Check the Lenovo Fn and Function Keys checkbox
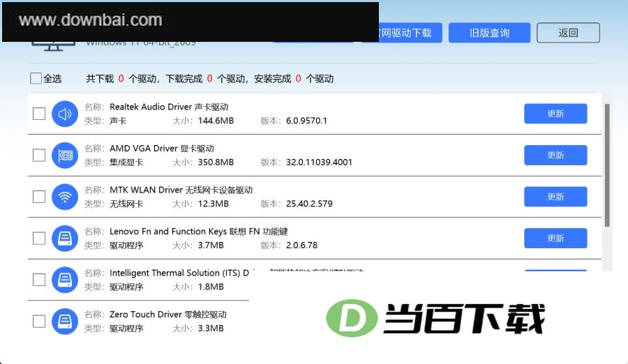Viewport: 628px width, 364px height. click(39, 238)
